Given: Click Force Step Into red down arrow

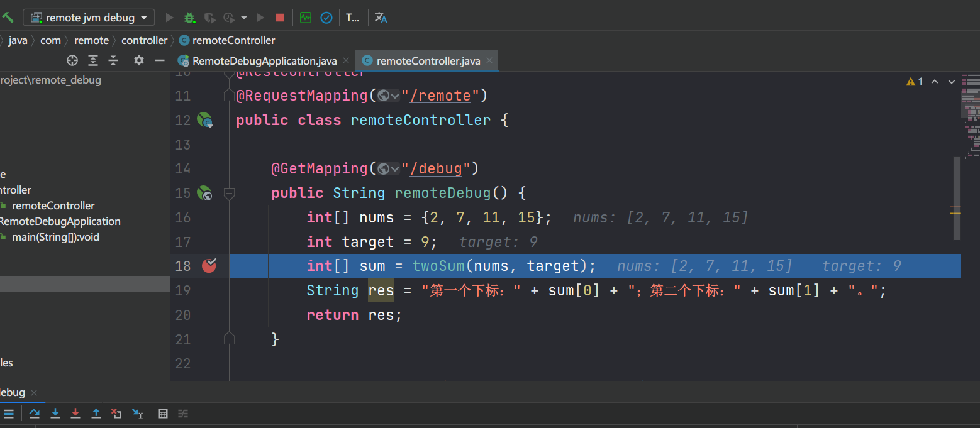Looking at the screenshot, I should coord(75,414).
